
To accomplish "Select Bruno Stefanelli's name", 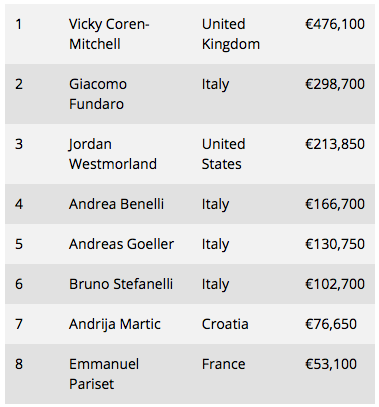I will 121,284.
